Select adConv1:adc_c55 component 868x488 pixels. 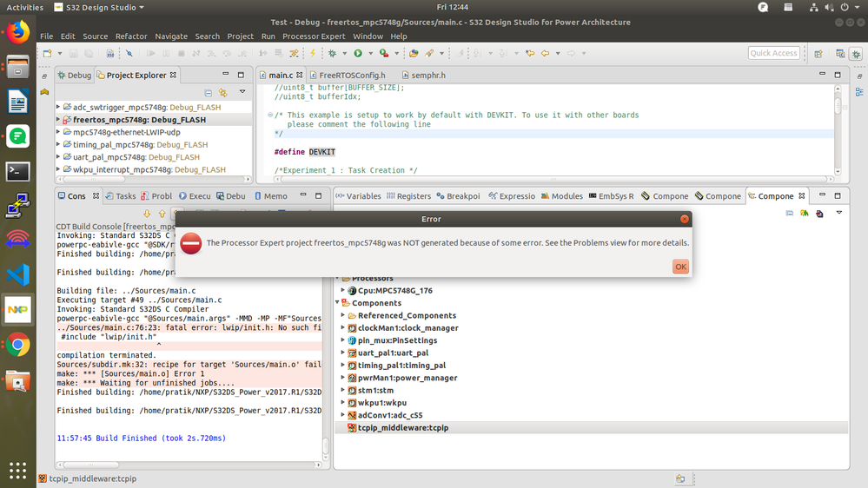390,415
